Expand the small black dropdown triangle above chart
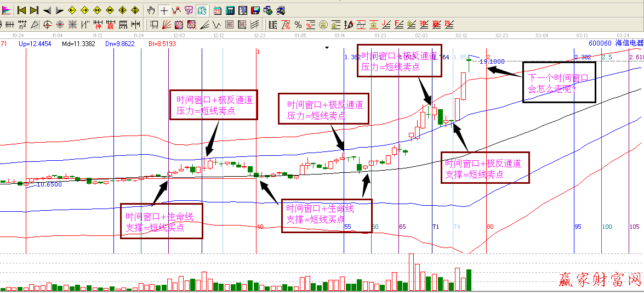Viewport: 644px width, 293px height. pyautogui.click(x=327, y=48)
